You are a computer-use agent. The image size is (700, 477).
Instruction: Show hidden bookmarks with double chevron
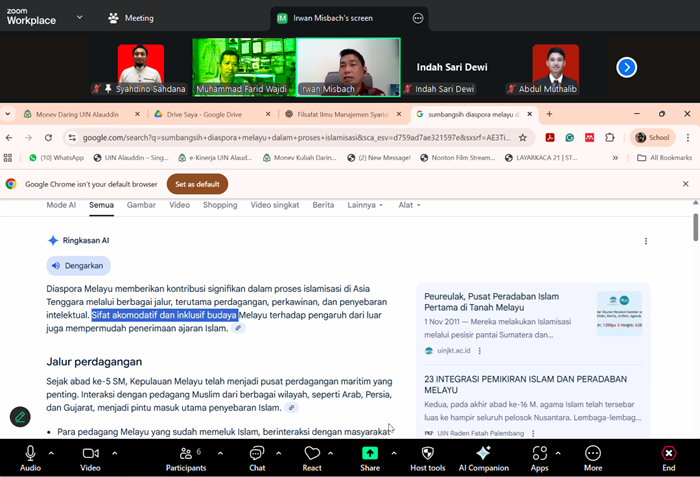[x=615, y=158]
